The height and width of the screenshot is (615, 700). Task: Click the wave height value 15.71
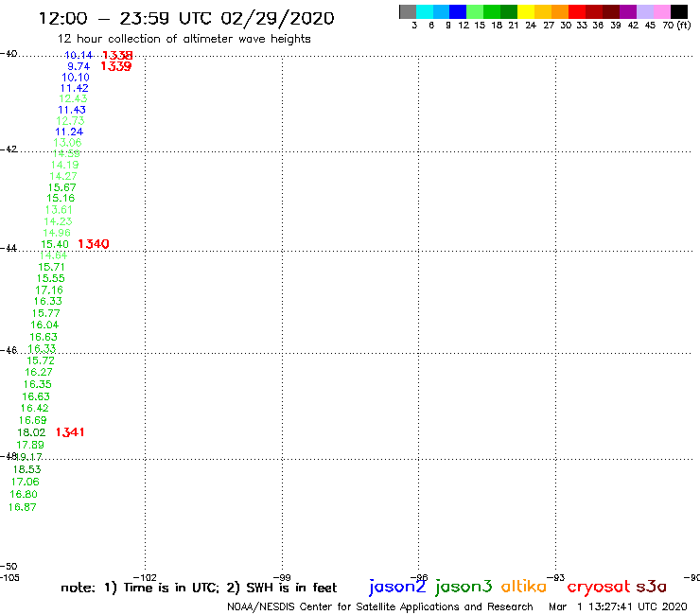pos(51,267)
